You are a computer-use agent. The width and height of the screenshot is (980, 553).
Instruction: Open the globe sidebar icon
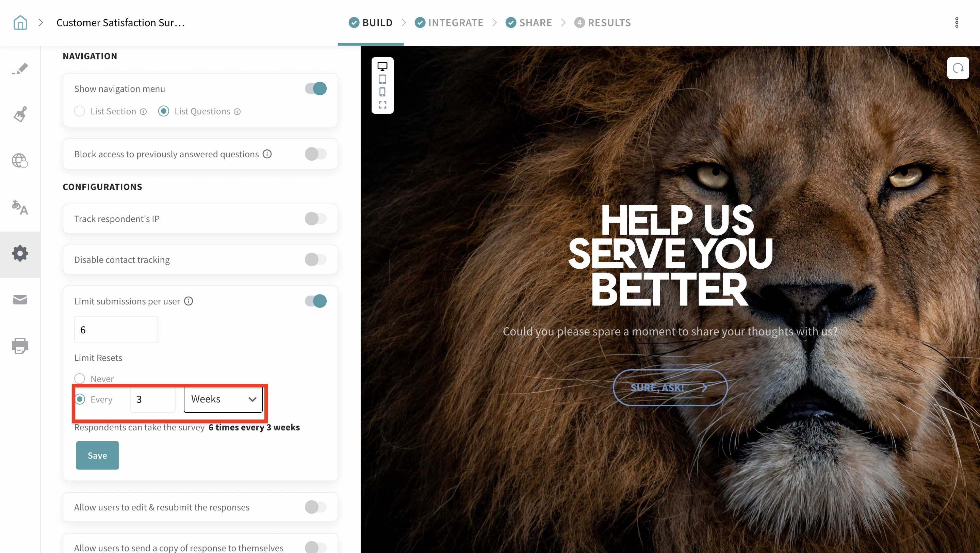[x=20, y=160]
